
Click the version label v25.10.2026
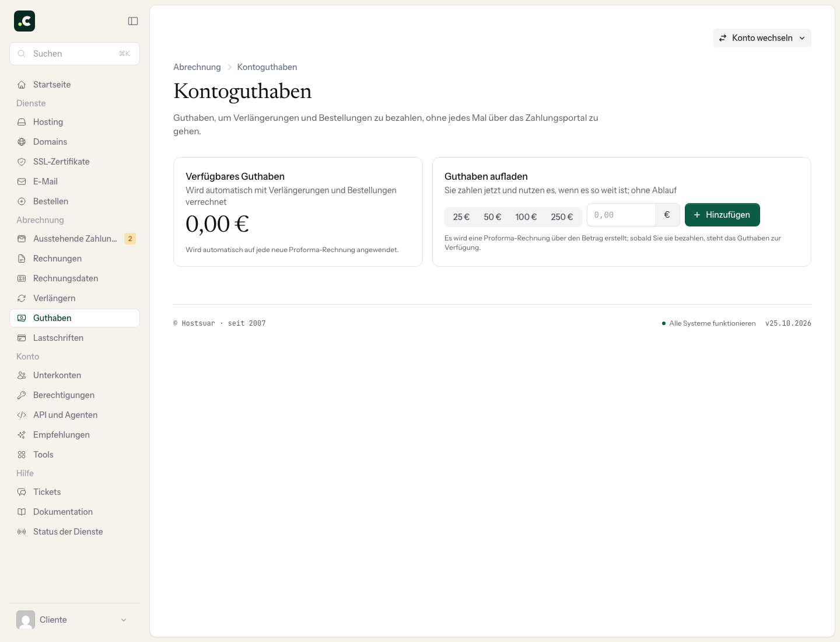pos(788,323)
